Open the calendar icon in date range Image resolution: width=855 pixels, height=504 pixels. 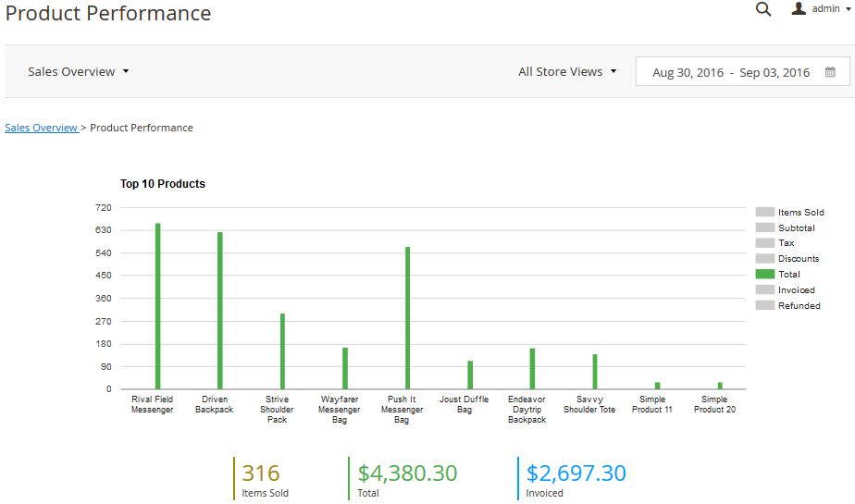(x=830, y=72)
